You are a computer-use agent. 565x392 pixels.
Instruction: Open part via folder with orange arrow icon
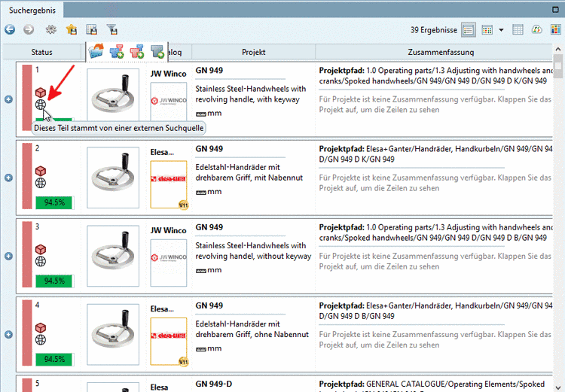(96, 51)
